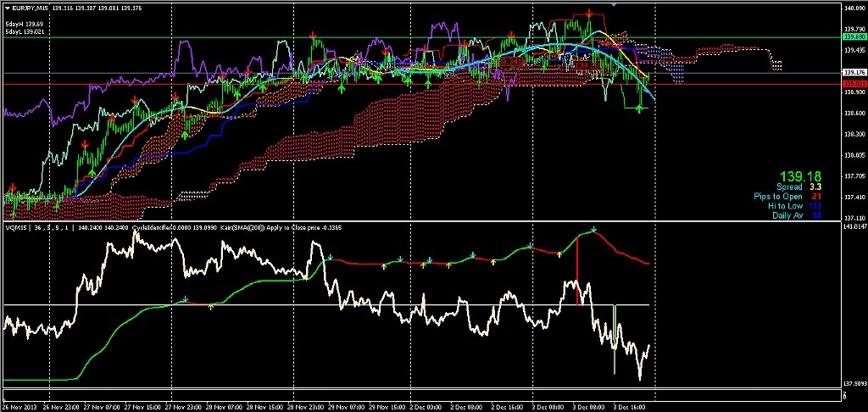Screen dimensions: 868x412
Task: Click the Daily Av label
Action: pos(787,215)
